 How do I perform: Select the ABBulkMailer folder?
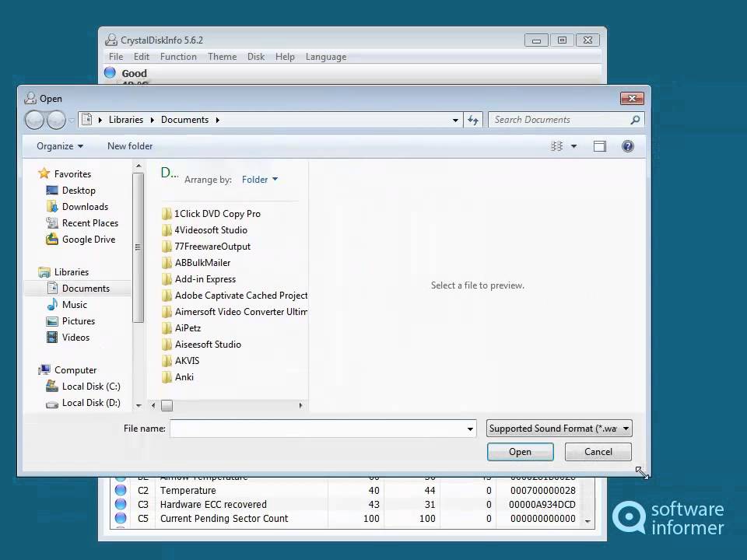coord(196,263)
